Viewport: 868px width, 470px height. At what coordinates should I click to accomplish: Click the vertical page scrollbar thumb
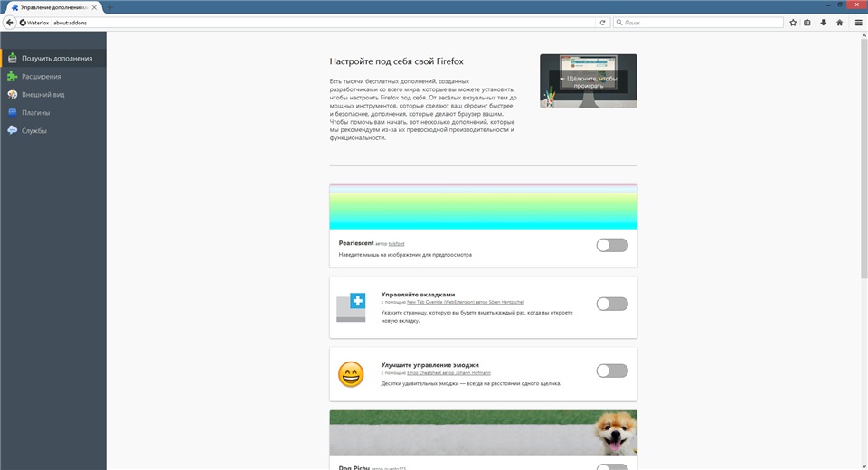[x=863, y=159]
